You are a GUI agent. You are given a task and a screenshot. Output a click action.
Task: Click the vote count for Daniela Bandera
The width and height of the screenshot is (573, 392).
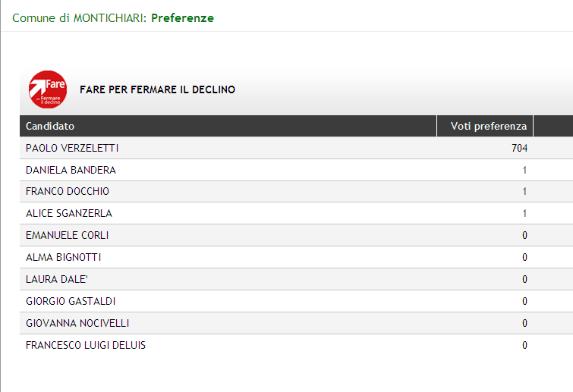524,170
